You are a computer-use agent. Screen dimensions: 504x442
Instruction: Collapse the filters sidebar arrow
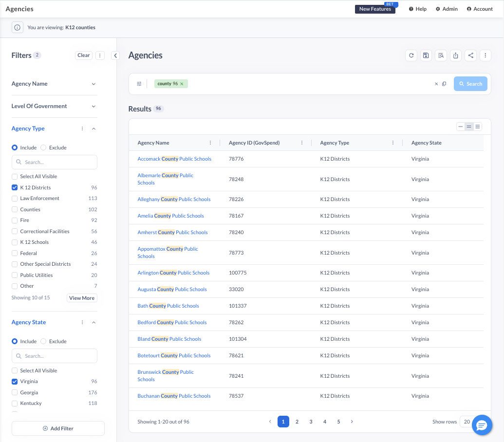pos(115,55)
